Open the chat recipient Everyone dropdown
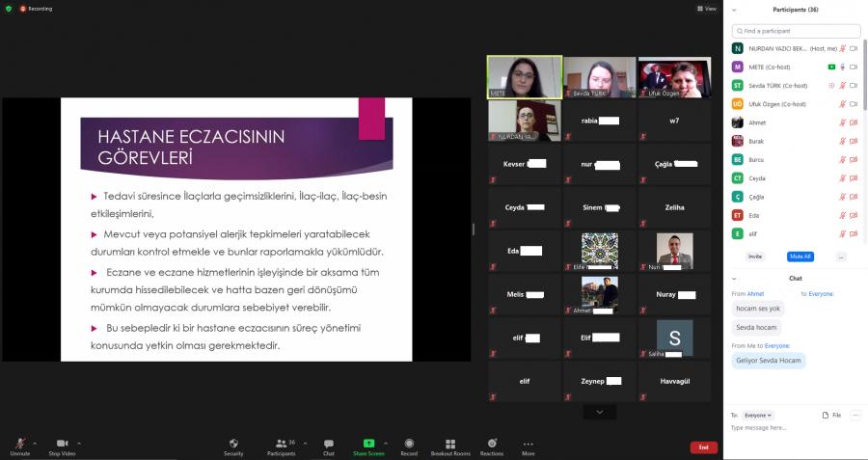The image size is (868, 460). point(758,415)
